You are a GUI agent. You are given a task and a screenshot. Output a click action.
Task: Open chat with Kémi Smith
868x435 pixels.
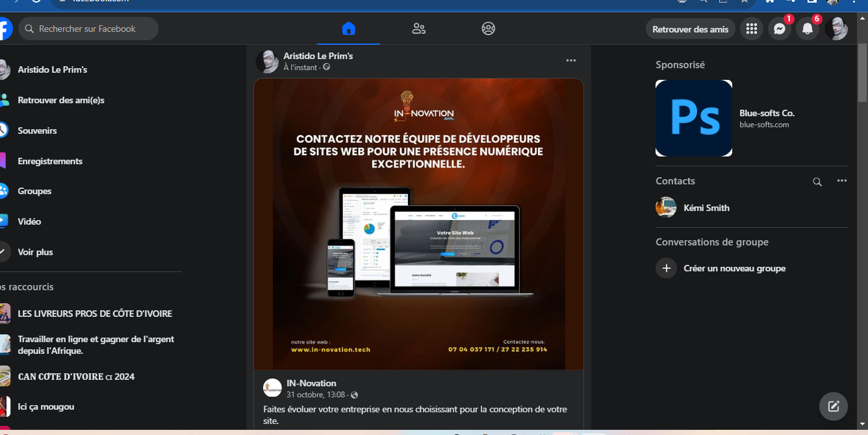[x=706, y=208]
